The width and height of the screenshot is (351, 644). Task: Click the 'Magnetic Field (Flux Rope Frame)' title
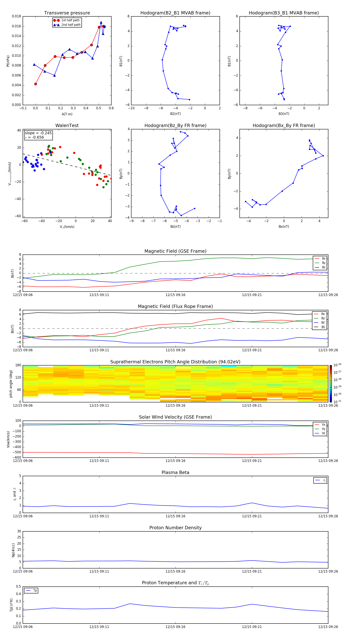coord(175,306)
